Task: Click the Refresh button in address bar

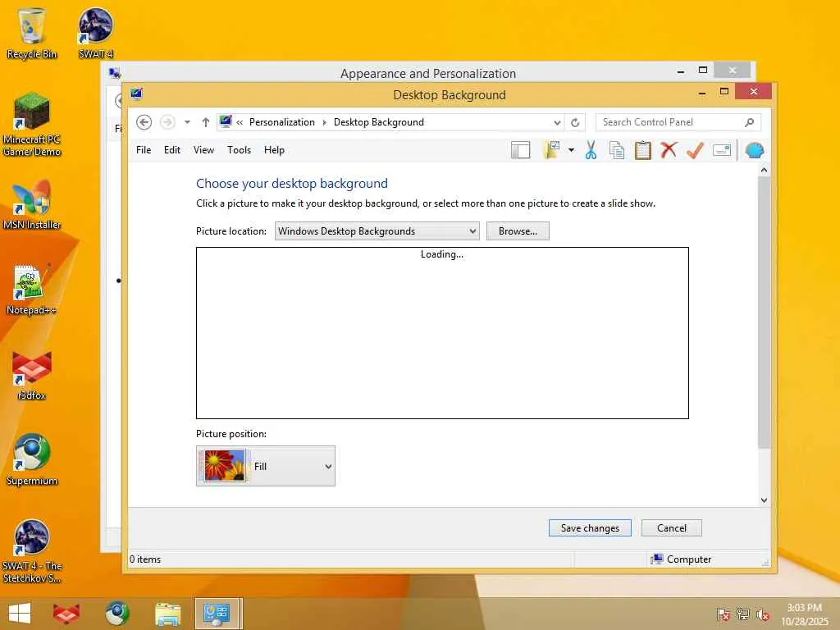Action: coord(575,122)
